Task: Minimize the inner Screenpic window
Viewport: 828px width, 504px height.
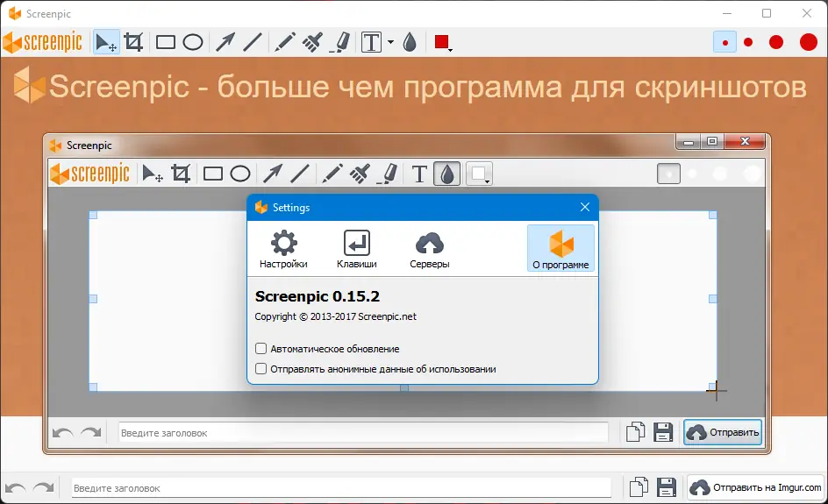Action: [x=688, y=142]
